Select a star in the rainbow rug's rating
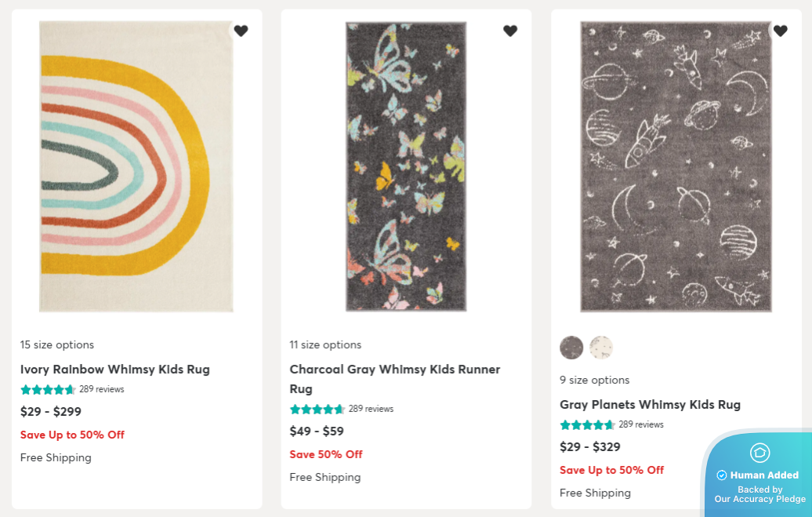Viewport: 812px width, 517px height. click(47, 389)
